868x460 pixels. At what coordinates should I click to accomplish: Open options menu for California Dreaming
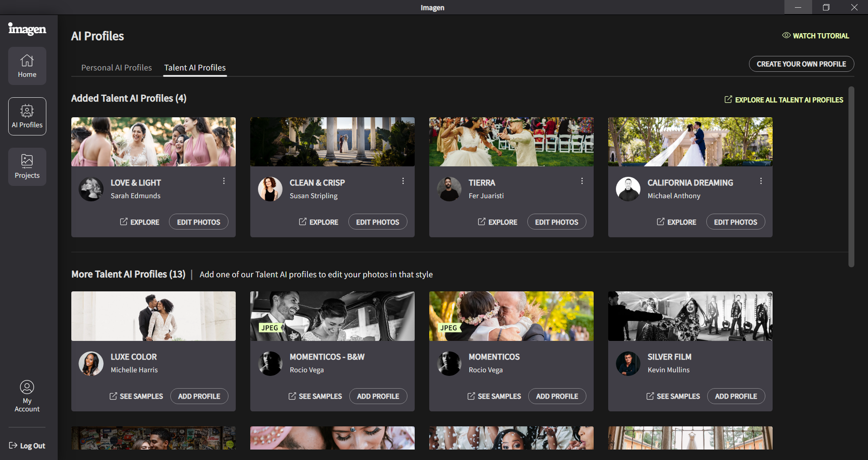(761, 181)
